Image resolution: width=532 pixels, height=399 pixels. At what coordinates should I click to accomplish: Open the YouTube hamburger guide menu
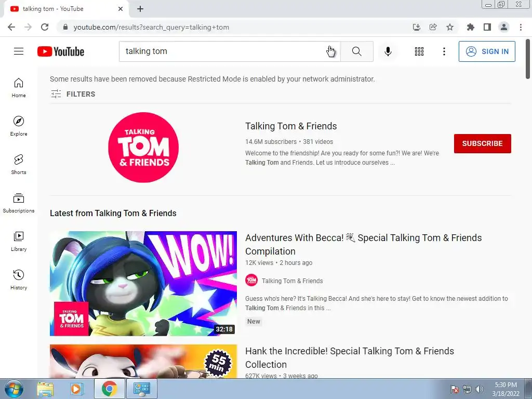click(x=19, y=51)
